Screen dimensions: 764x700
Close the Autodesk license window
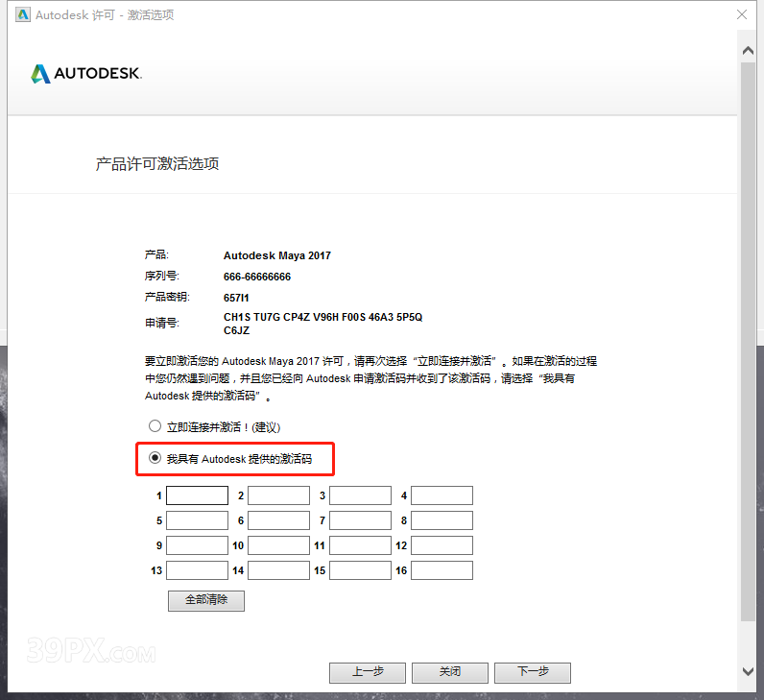742,14
